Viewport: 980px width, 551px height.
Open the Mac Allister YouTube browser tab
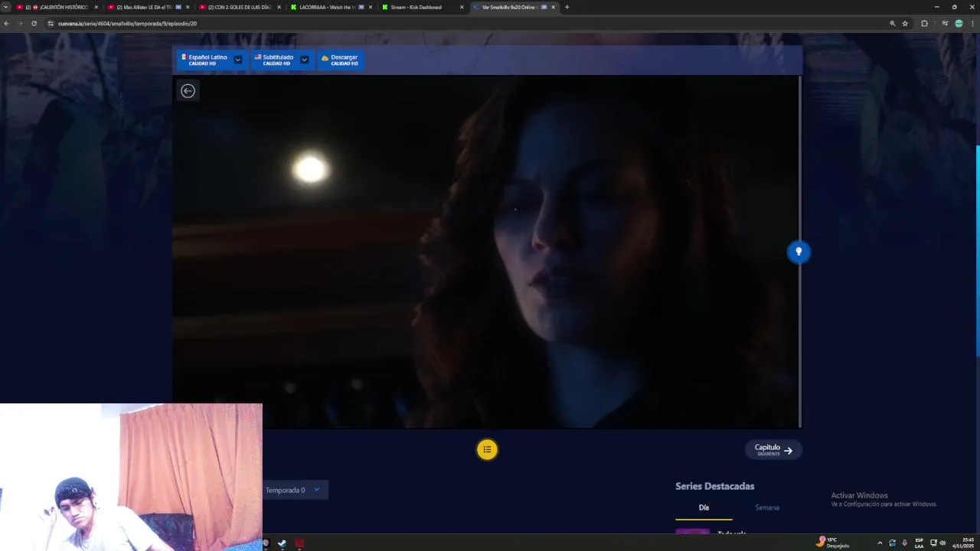149,7
